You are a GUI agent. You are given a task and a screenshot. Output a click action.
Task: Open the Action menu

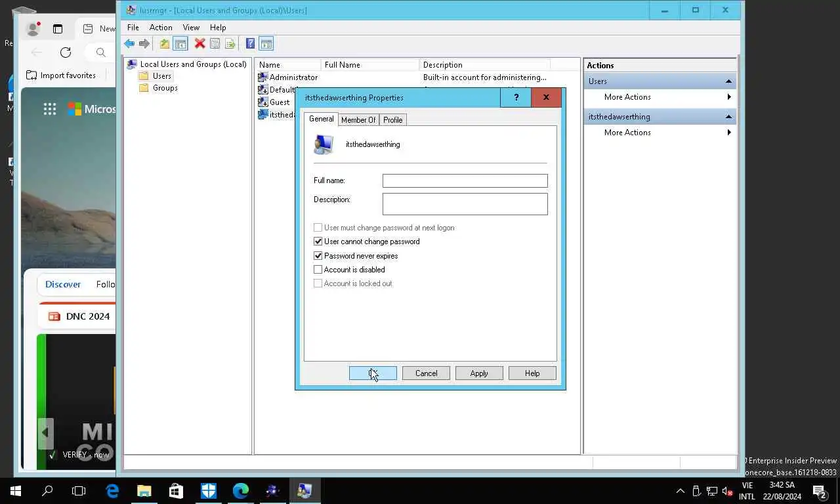(161, 28)
